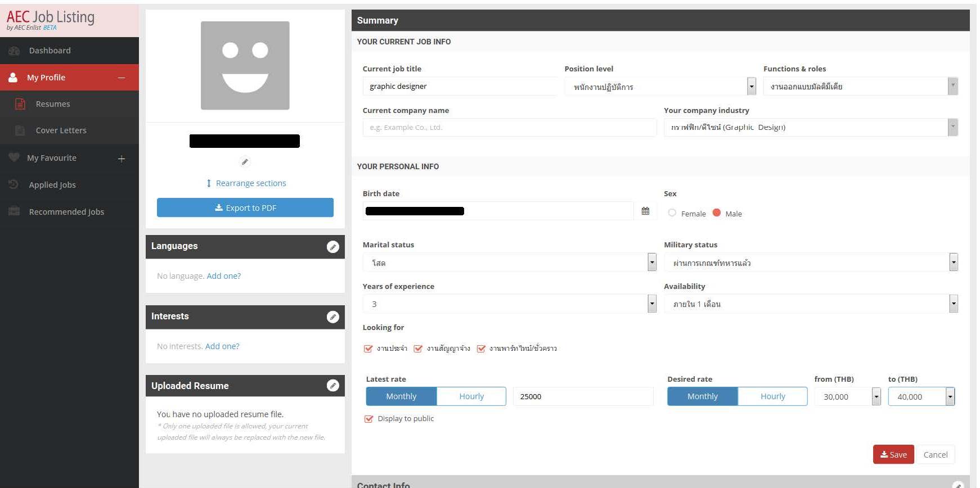The image size is (980, 488).
Task: Open the Military status dropdown
Action: pos(811,263)
